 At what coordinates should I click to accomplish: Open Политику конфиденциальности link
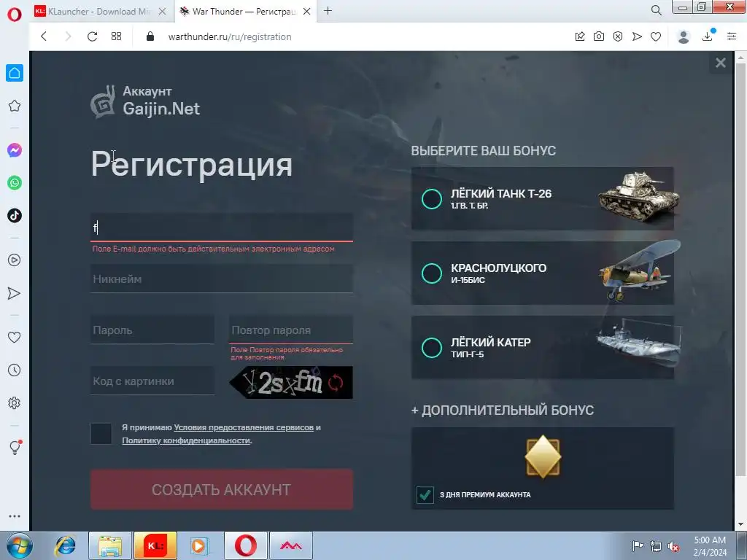click(186, 440)
